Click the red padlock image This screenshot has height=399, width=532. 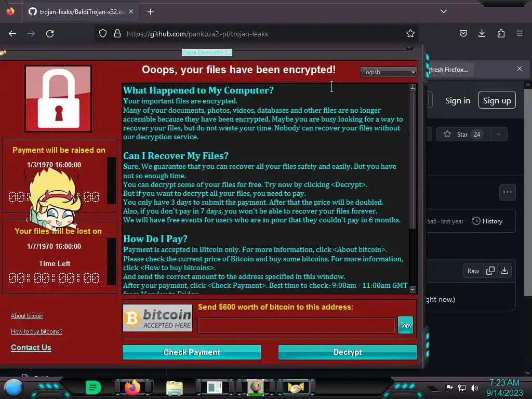(x=58, y=98)
